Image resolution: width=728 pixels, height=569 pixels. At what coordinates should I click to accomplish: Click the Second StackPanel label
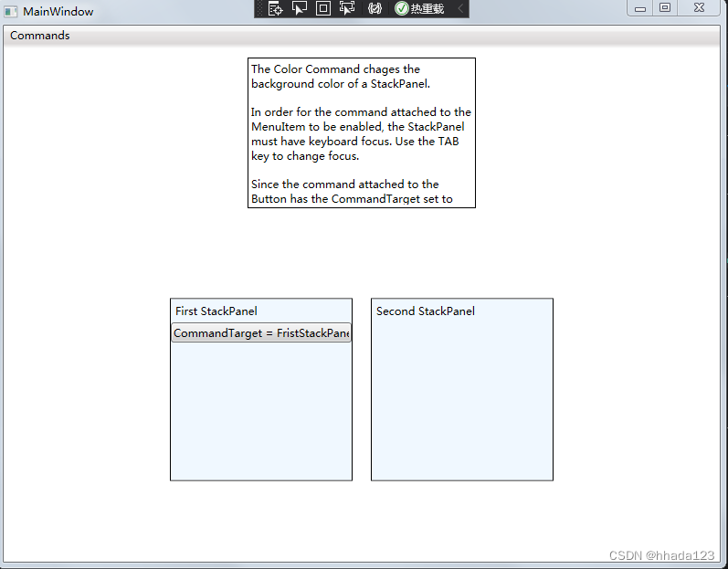(x=426, y=311)
